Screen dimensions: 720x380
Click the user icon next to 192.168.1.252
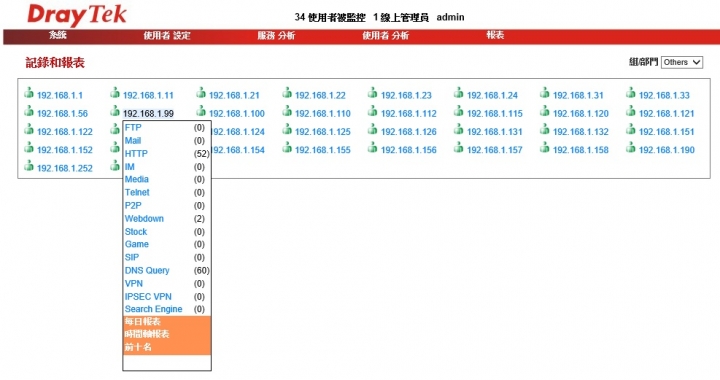tap(29, 166)
